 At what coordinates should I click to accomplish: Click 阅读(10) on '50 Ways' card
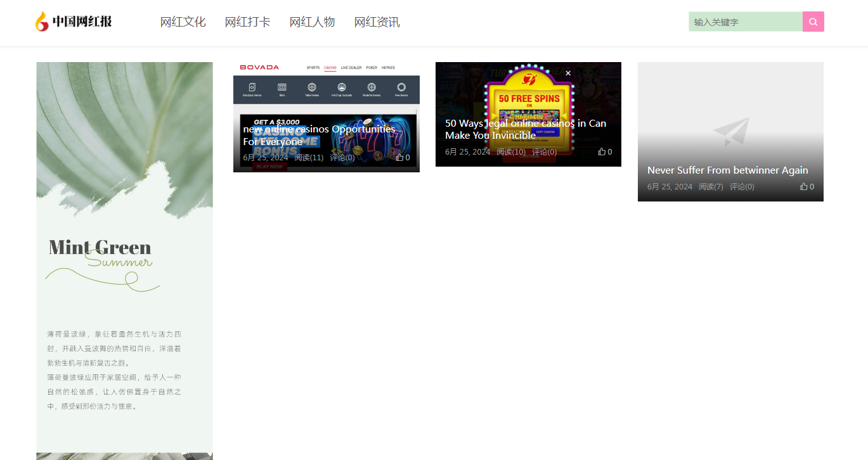[x=511, y=151]
